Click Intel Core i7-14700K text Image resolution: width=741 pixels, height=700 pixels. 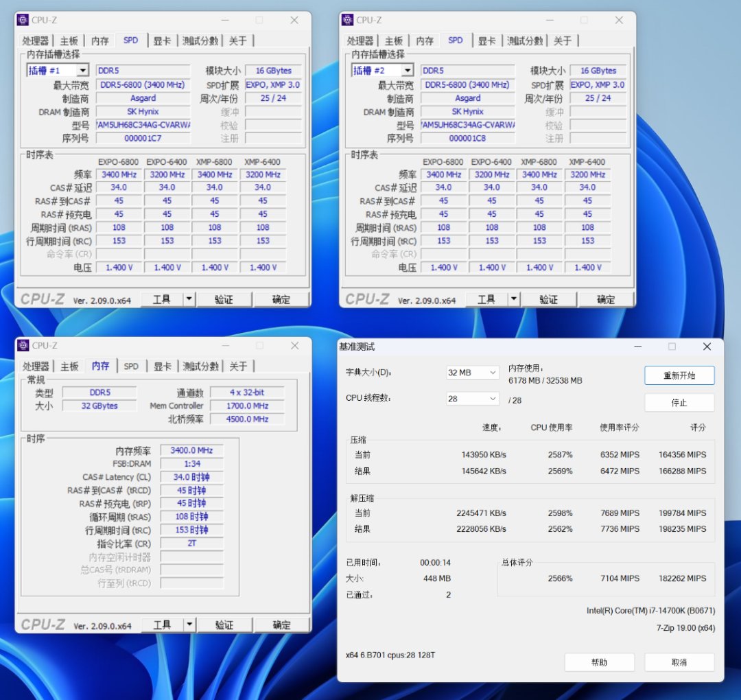(x=650, y=610)
